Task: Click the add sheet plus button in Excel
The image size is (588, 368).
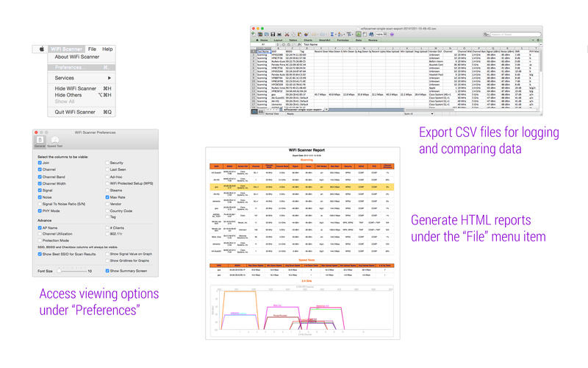Action: click(326, 110)
